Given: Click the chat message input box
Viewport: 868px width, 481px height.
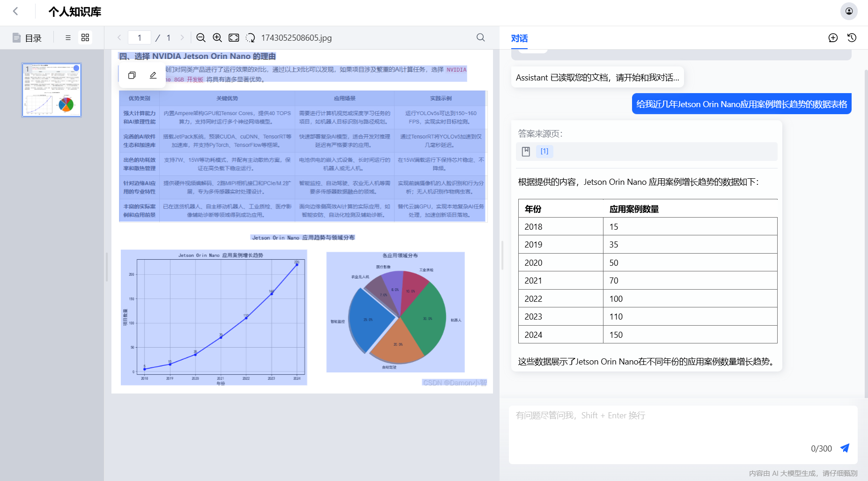Looking at the screenshot, I should tap(683, 435).
